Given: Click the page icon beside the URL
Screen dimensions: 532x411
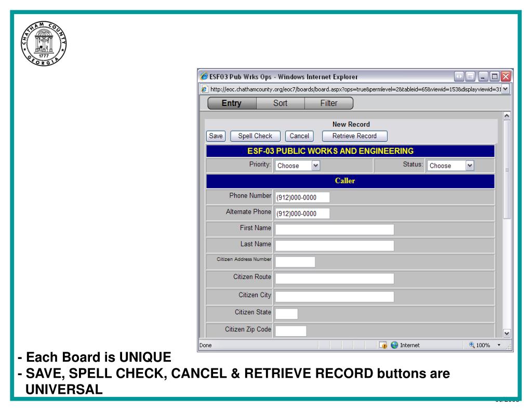Looking at the screenshot, I should coord(204,89).
